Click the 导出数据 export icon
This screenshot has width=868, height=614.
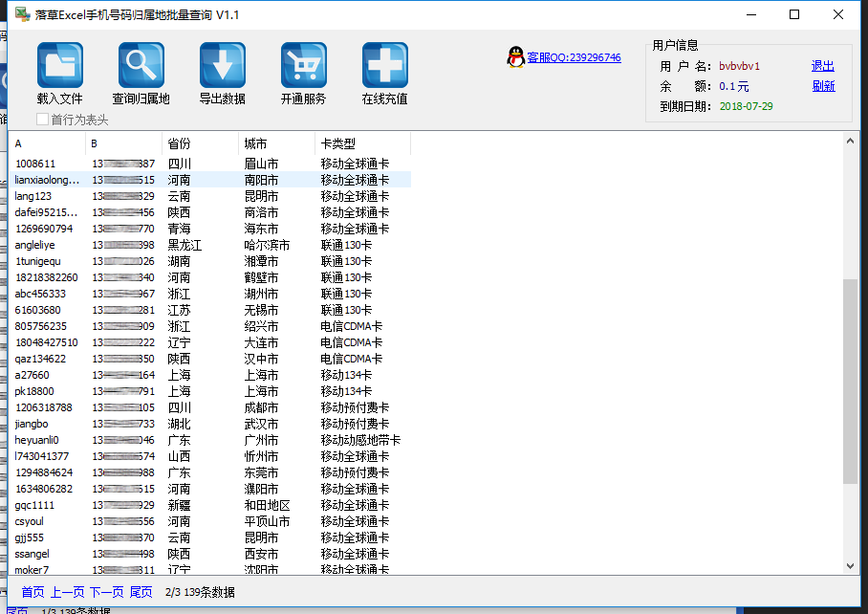(x=222, y=66)
